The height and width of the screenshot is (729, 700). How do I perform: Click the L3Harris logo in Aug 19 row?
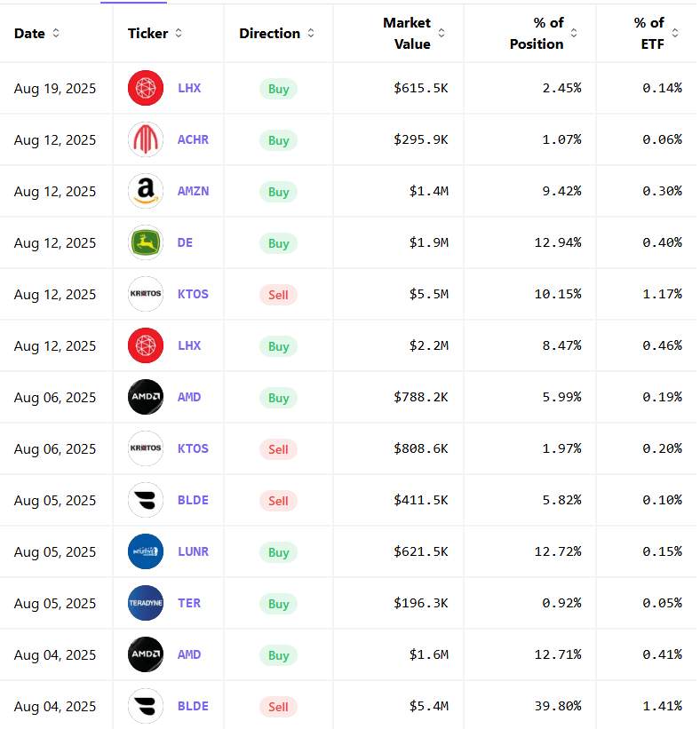coord(146,88)
